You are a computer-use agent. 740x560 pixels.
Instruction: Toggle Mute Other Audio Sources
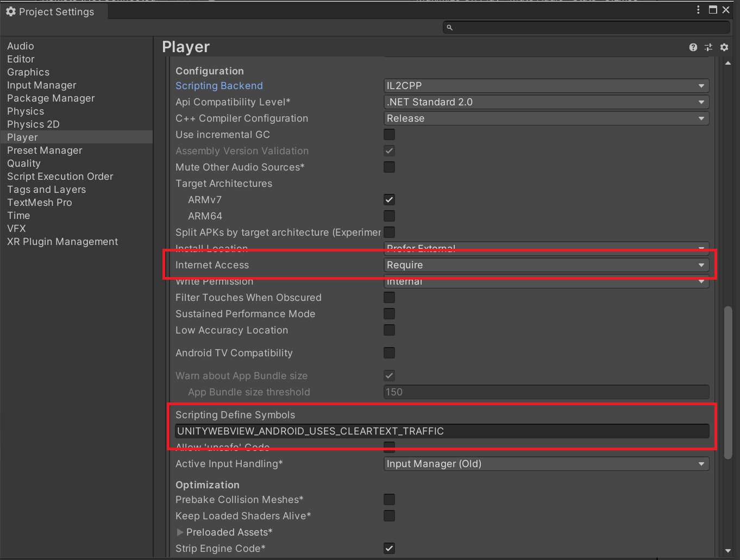point(389,167)
